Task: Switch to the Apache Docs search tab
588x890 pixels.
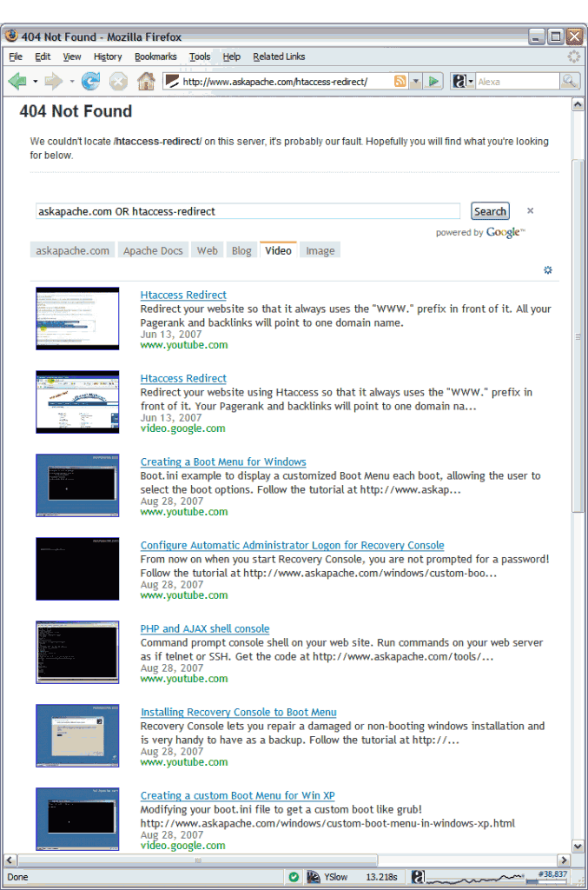Action: 153,250
